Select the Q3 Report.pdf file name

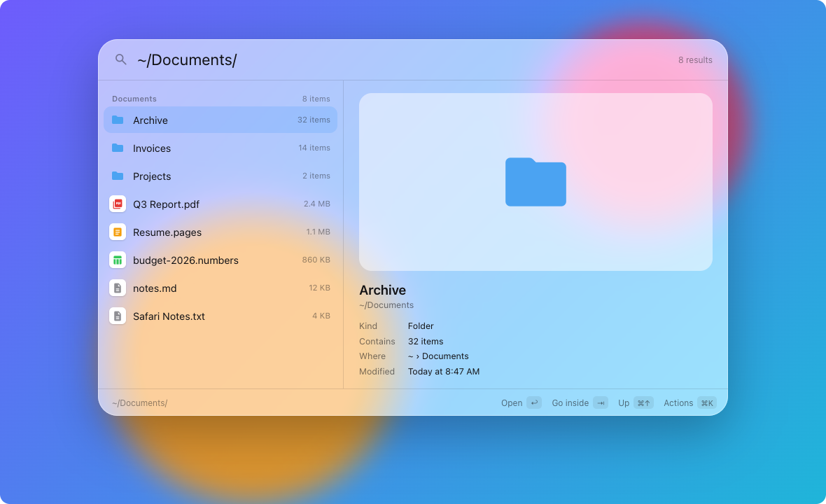click(x=166, y=204)
